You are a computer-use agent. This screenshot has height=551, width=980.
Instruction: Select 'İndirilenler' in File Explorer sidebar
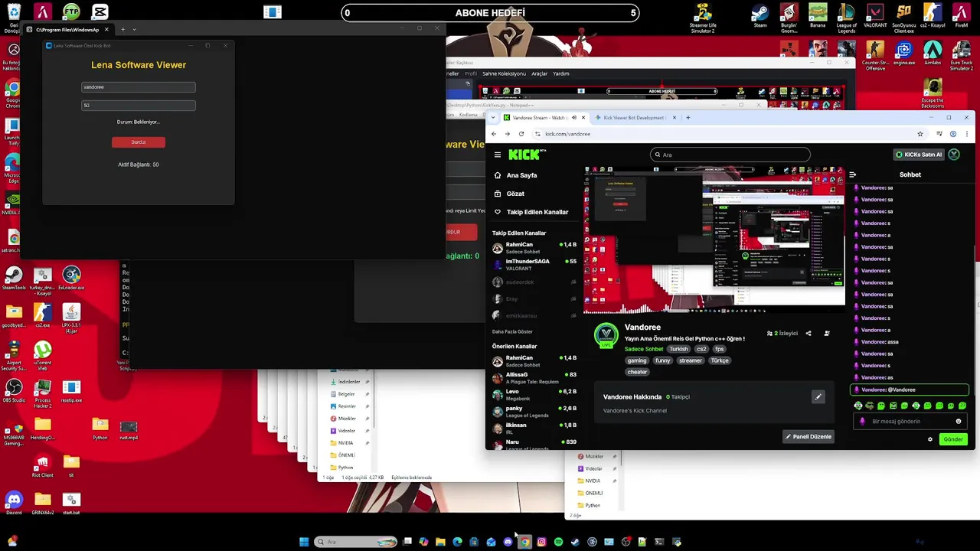click(x=349, y=382)
